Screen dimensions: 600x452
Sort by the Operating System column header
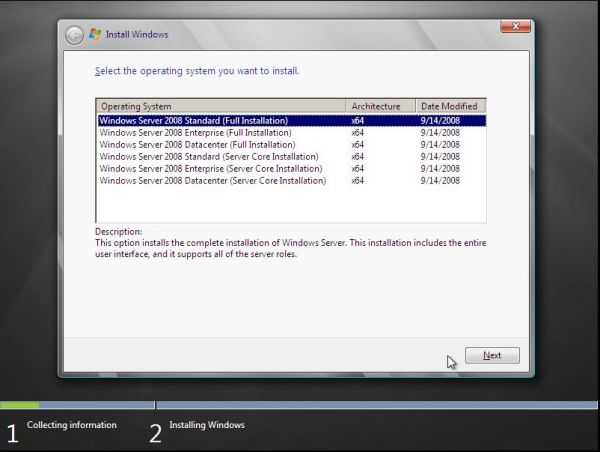[x=221, y=106]
